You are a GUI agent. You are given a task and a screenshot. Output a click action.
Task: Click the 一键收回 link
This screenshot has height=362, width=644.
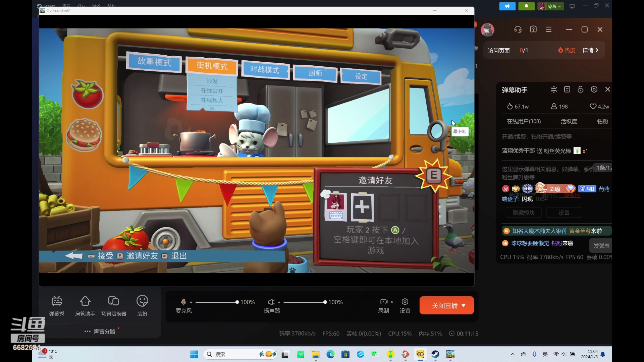[x=570, y=195]
